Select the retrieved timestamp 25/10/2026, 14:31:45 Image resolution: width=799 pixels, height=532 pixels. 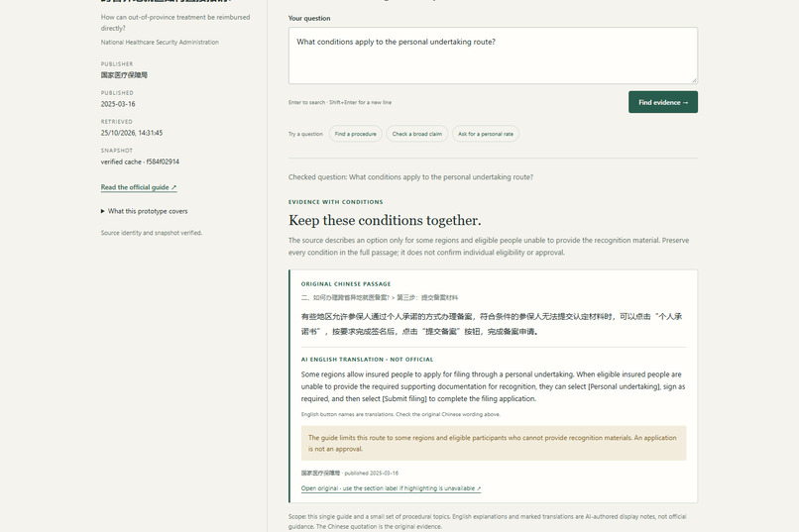(132, 133)
